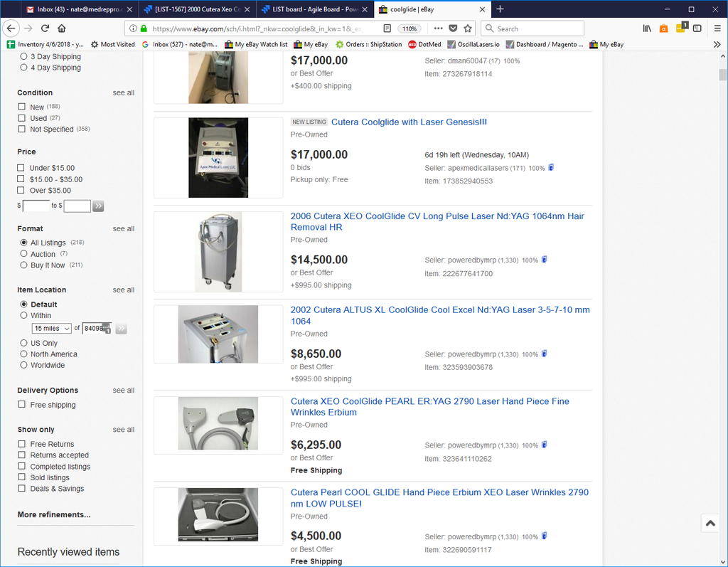Image resolution: width=728 pixels, height=567 pixels.
Task: Toggle reader view icon in address bar
Action: point(387,28)
